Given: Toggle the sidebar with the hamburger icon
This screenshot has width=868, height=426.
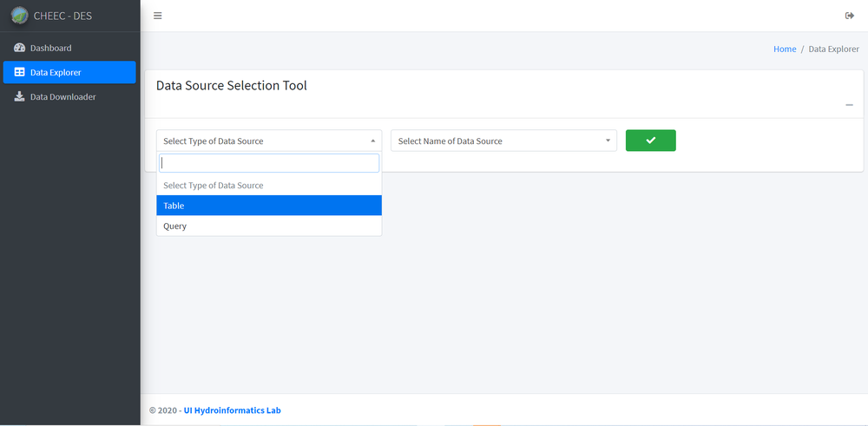Looking at the screenshot, I should point(157,16).
